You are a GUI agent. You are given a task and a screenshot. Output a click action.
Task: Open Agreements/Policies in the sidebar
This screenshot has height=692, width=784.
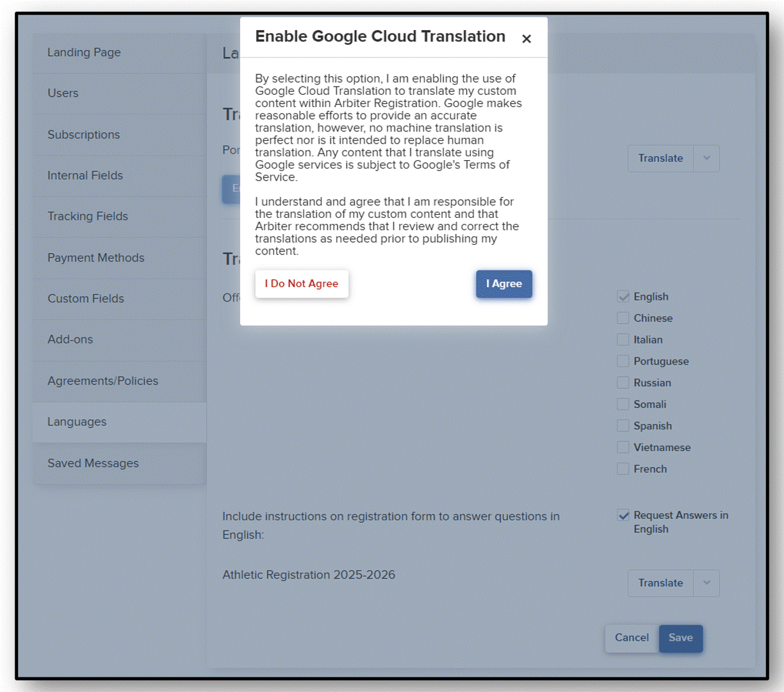tap(119, 381)
